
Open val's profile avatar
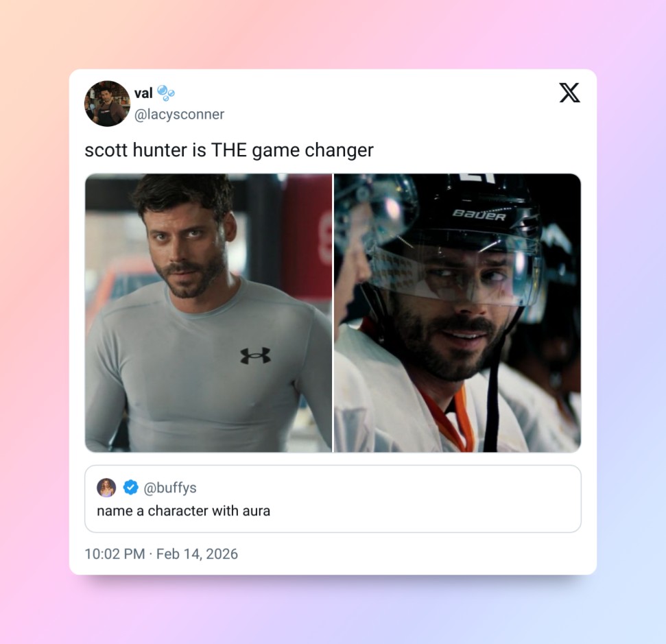pyautogui.click(x=107, y=104)
